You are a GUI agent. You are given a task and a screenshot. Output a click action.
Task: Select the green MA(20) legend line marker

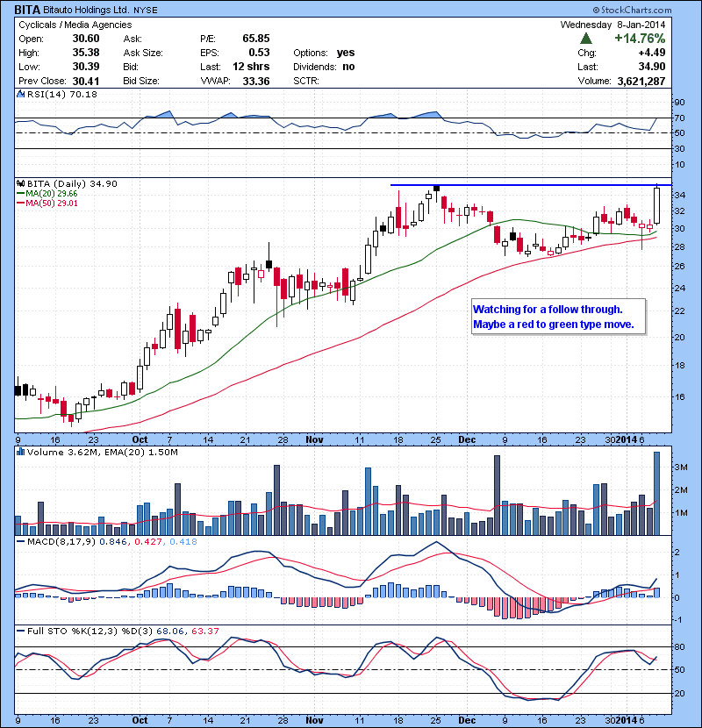pos(21,194)
